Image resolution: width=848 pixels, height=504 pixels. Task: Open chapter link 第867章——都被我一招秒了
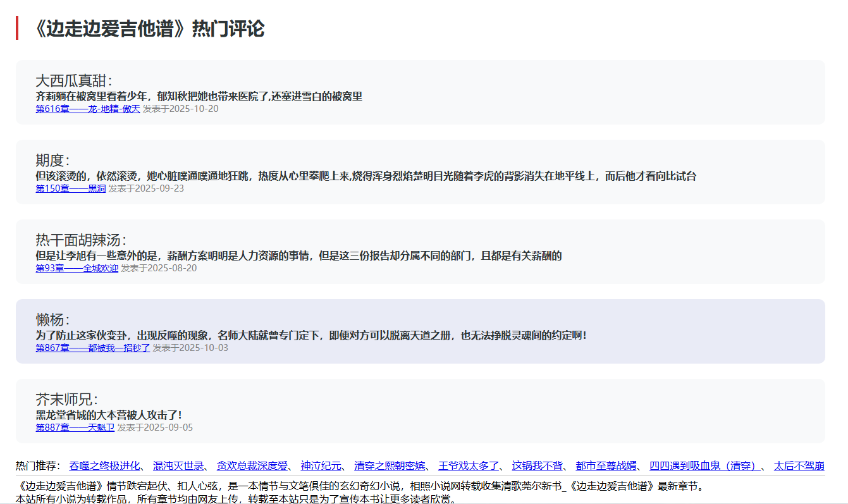(92, 347)
